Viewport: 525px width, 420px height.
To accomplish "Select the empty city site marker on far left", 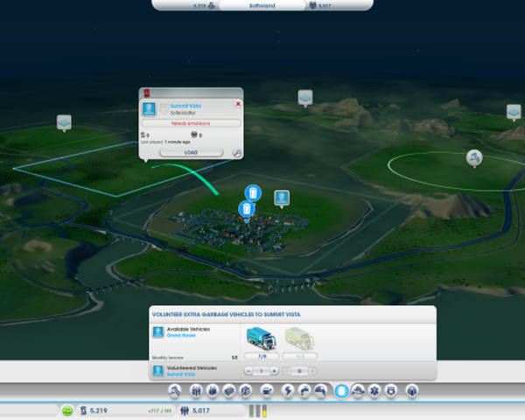I will [x=64, y=122].
